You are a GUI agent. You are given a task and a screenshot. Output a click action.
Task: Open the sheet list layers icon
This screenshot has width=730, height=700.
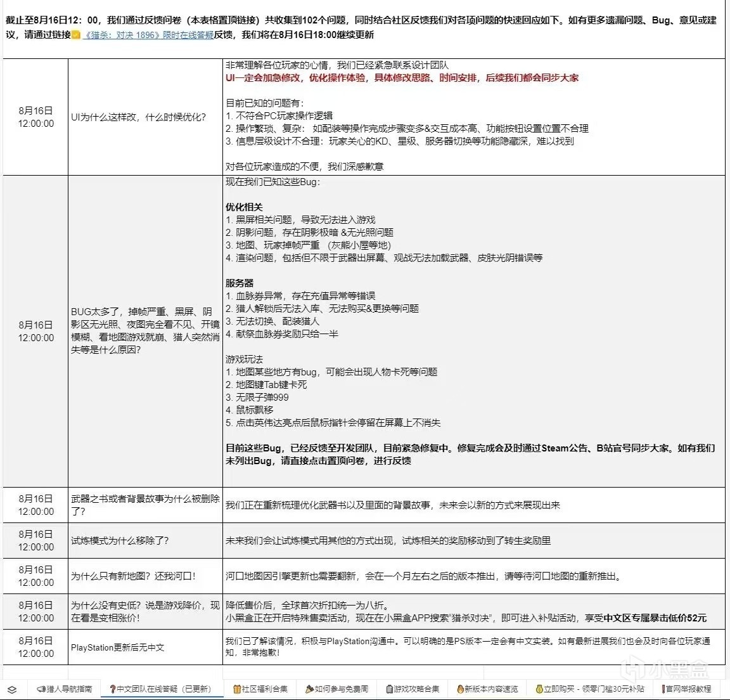click(x=12, y=690)
